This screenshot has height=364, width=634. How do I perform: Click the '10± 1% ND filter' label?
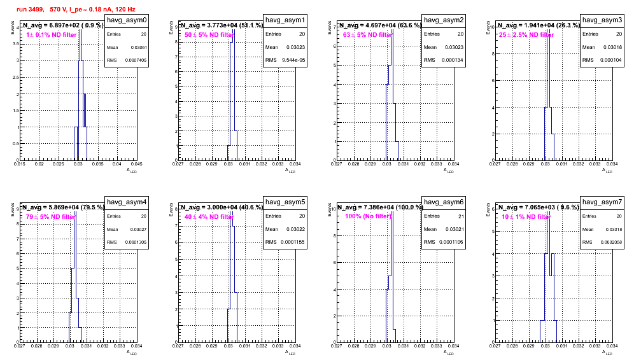pos(526,217)
